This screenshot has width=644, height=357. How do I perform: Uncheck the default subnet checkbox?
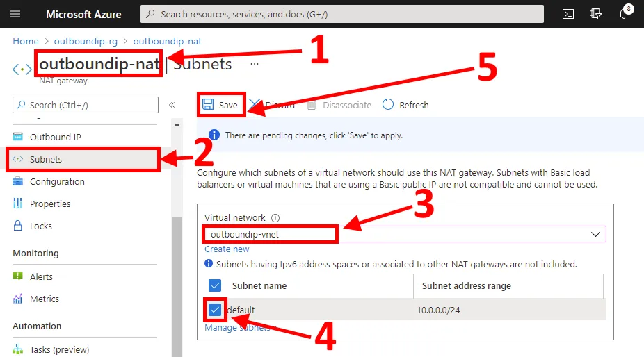tap(215, 310)
